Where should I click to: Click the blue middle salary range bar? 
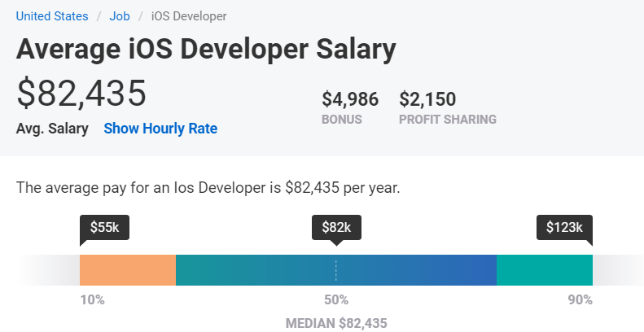[335, 269]
